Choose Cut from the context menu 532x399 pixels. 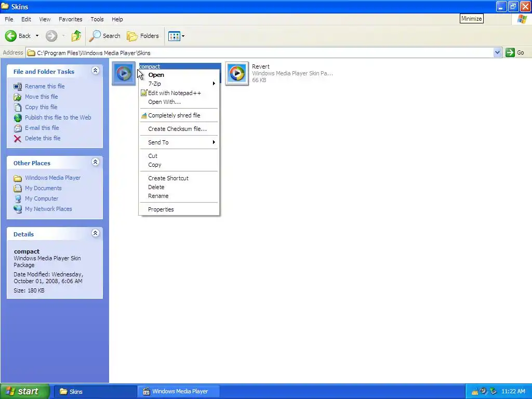point(179,156)
